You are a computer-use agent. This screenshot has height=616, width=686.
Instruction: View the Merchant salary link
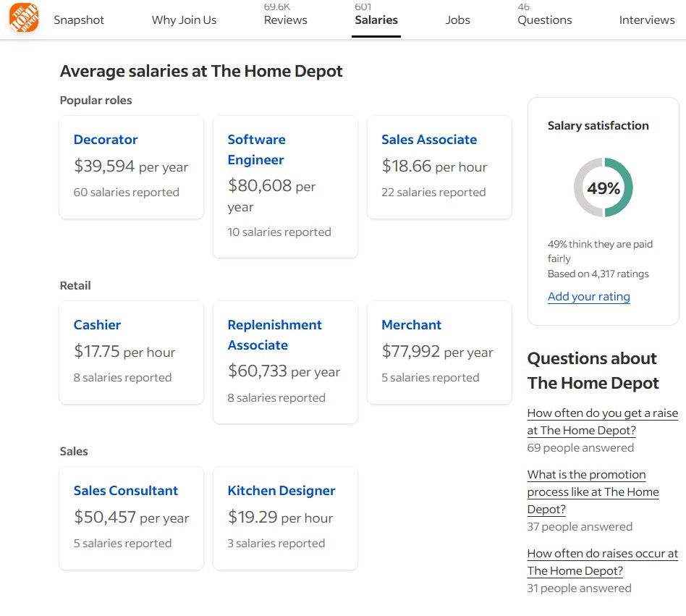[x=411, y=325]
